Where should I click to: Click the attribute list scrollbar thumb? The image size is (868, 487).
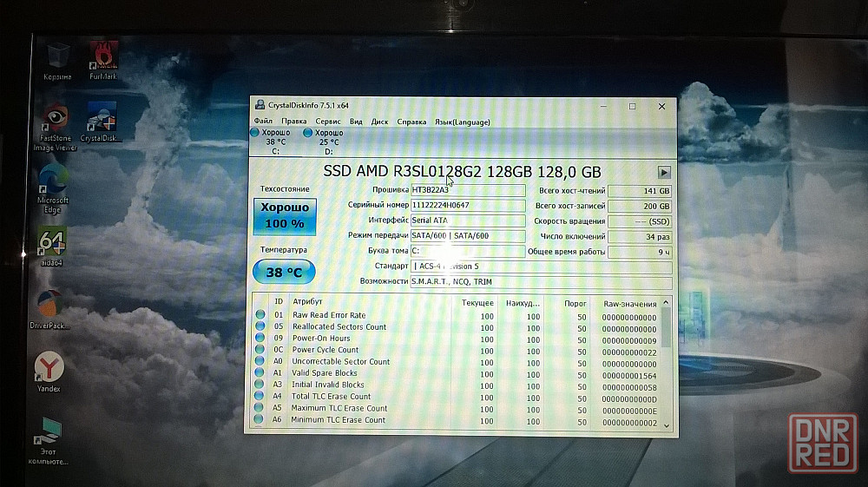(x=667, y=327)
